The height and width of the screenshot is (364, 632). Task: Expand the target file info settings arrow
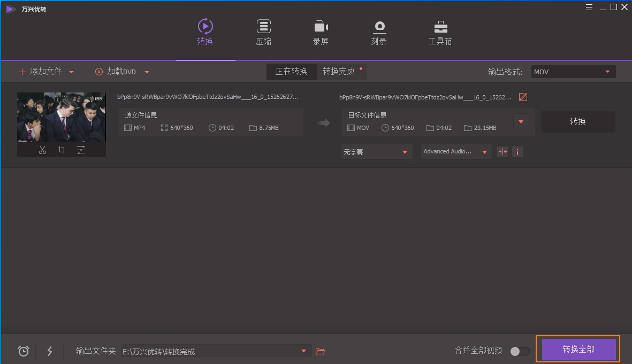point(520,121)
